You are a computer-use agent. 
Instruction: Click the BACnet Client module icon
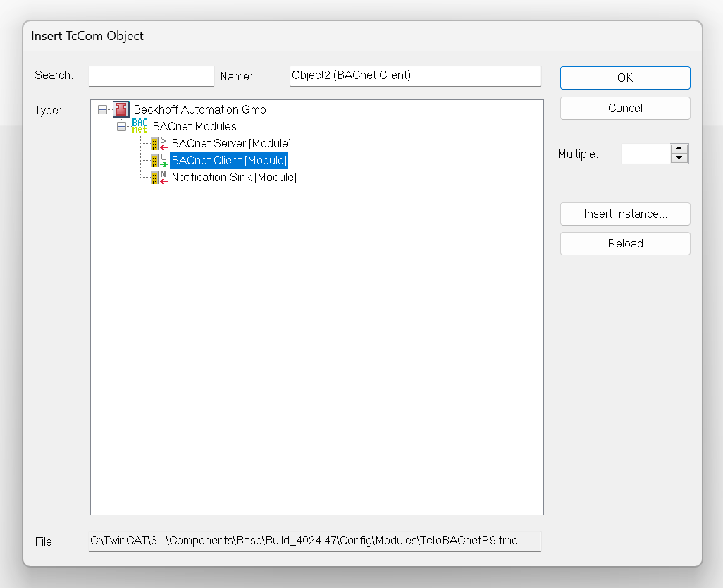(159, 160)
